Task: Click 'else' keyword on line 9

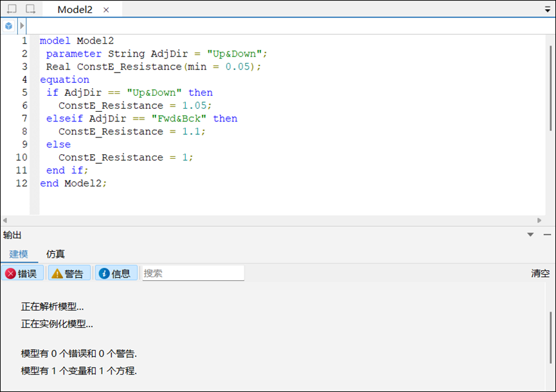Action: [x=58, y=144]
